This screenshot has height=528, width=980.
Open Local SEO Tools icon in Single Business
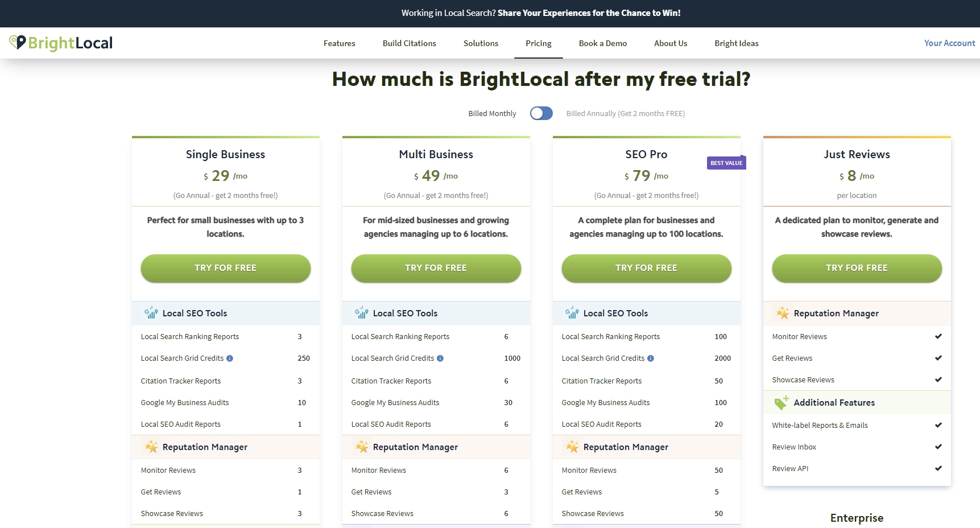pyautogui.click(x=151, y=312)
